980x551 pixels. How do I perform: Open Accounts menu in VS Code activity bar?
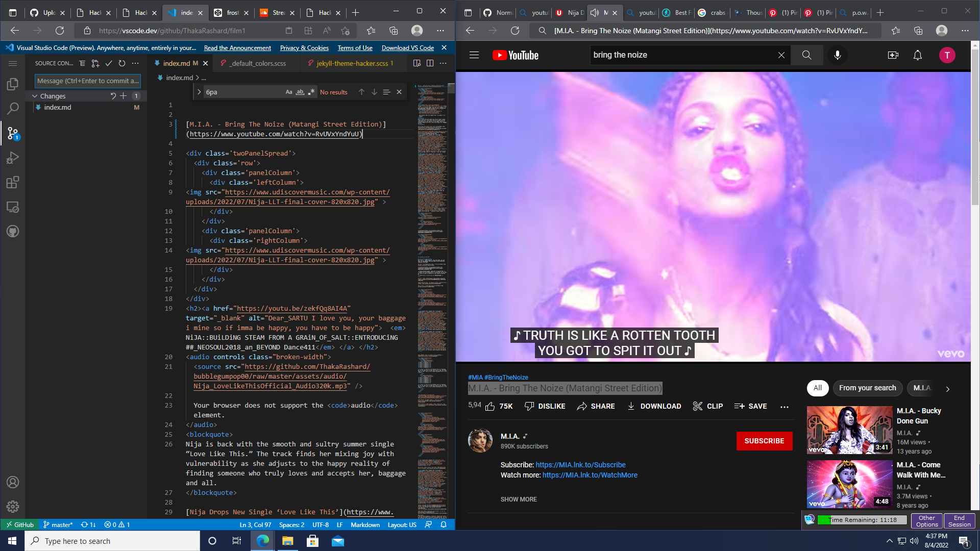13,482
